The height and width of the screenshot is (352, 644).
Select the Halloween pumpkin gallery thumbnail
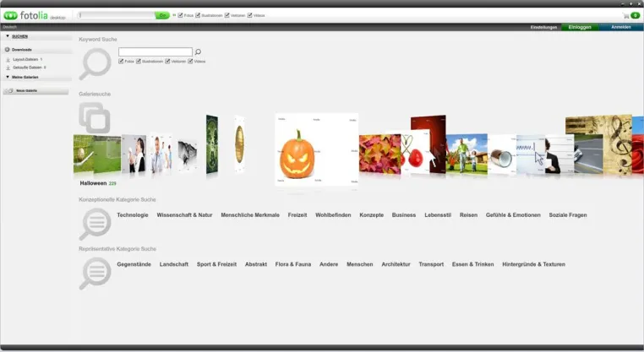[x=316, y=149]
